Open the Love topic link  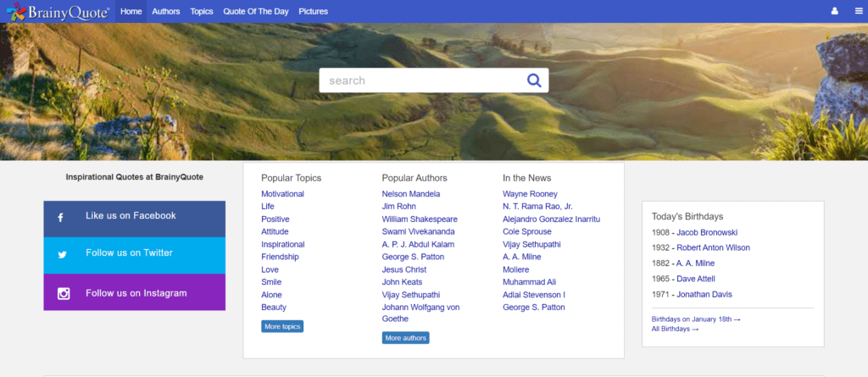[270, 269]
